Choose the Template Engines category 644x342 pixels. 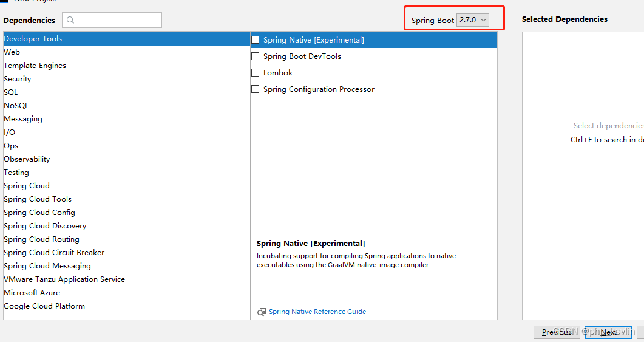[x=126, y=66]
